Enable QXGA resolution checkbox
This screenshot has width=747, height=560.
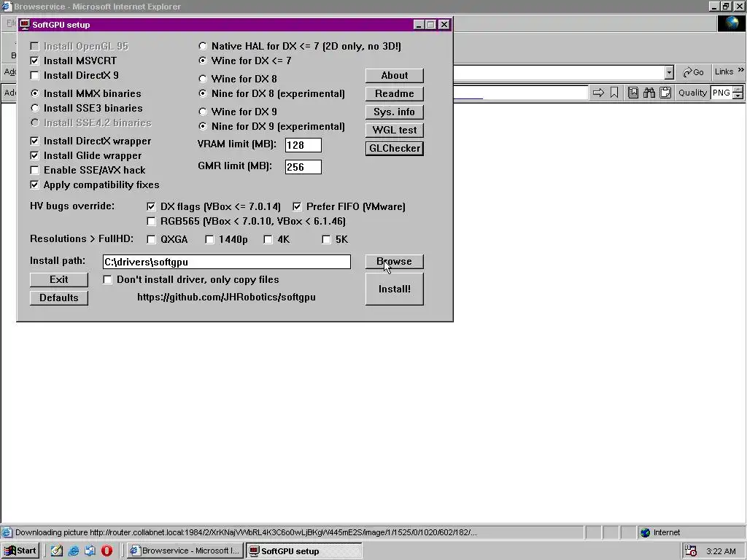click(x=151, y=239)
